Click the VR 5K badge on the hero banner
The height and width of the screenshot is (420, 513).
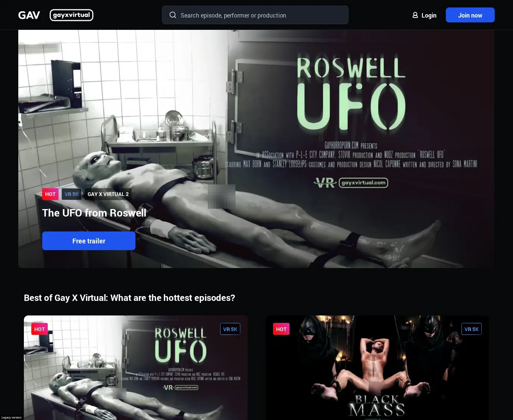point(72,194)
